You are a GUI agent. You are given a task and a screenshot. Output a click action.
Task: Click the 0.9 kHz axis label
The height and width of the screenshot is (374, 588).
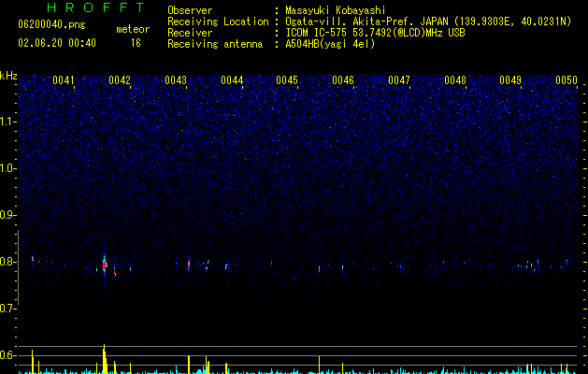pyautogui.click(x=8, y=215)
